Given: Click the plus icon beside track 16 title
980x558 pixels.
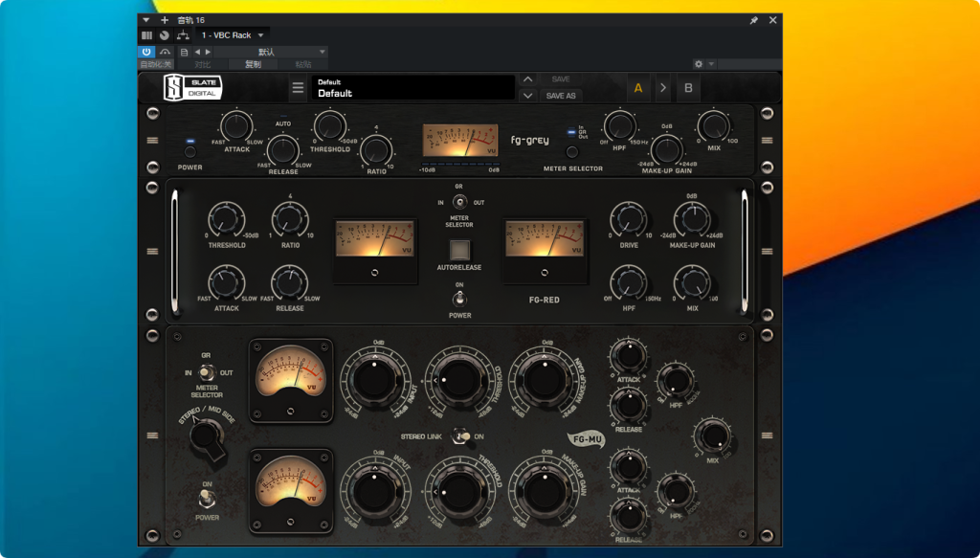Looking at the screenshot, I should pyautogui.click(x=165, y=20).
